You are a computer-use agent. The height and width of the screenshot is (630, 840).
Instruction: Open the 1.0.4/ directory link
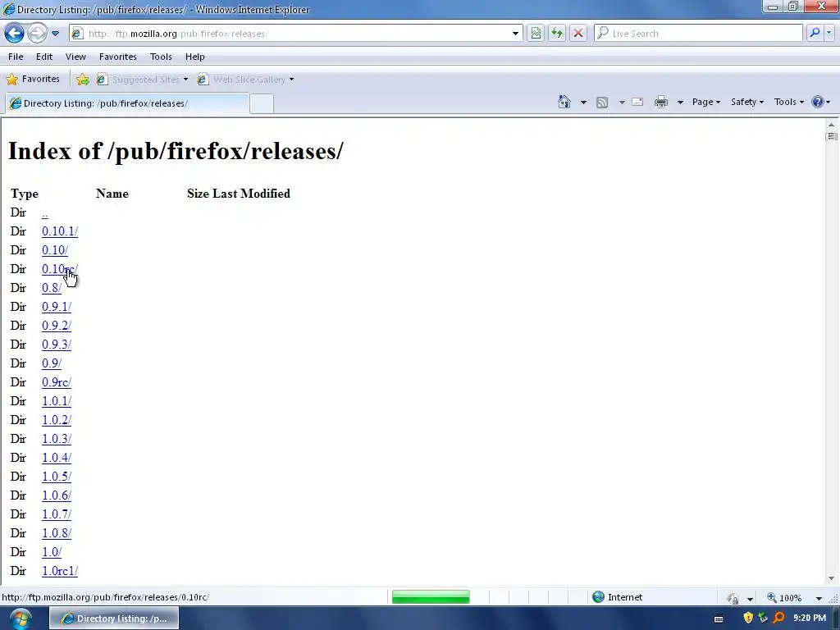click(x=57, y=458)
